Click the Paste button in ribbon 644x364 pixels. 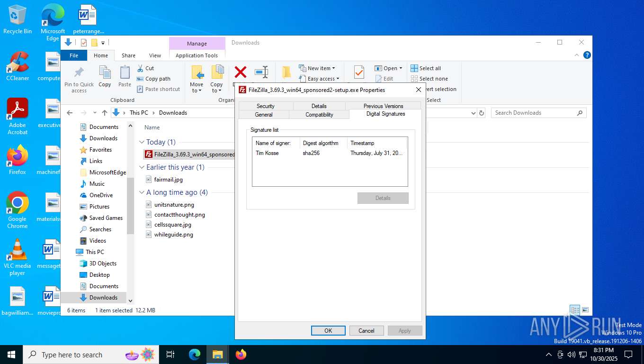click(x=125, y=77)
